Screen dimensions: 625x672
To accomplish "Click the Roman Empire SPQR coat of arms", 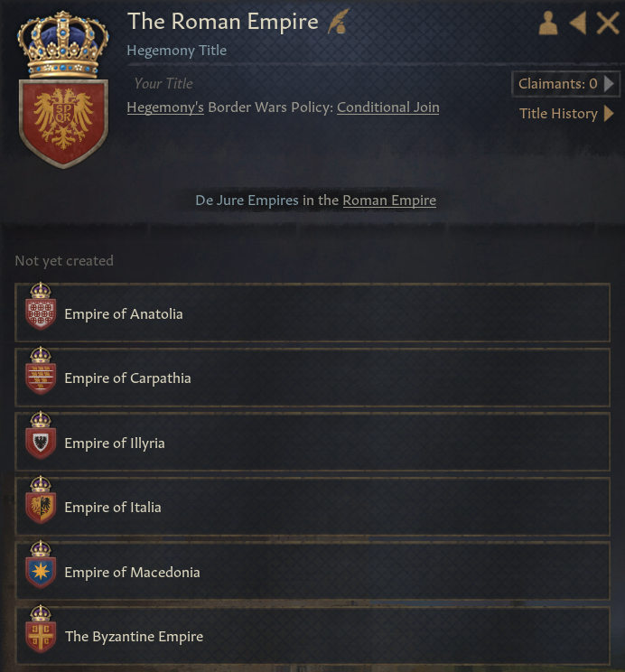I will click(x=63, y=90).
